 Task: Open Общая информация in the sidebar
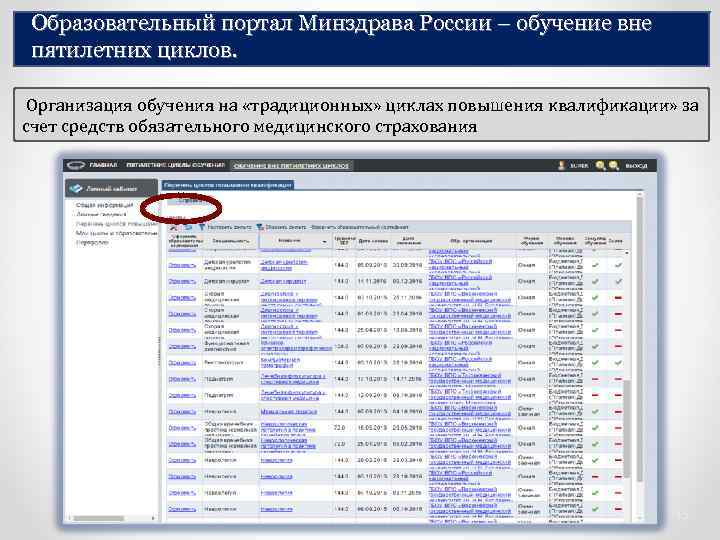[x=104, y=205]
